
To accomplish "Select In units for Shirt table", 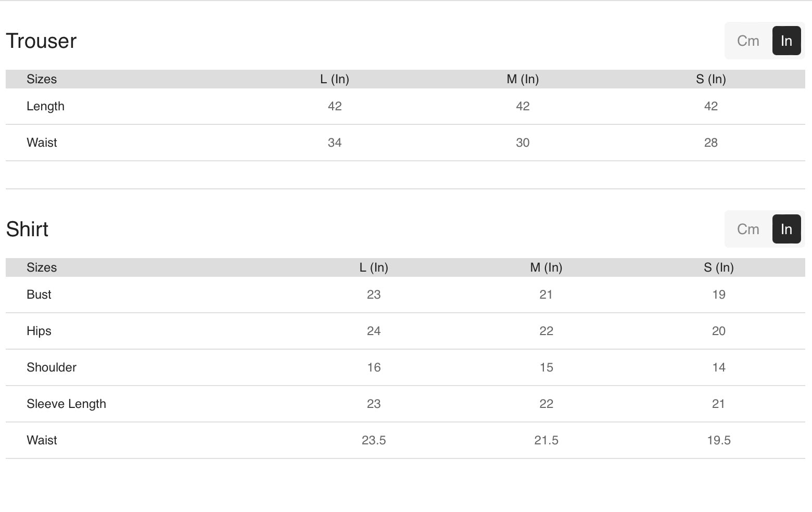I will click(786, 229).
